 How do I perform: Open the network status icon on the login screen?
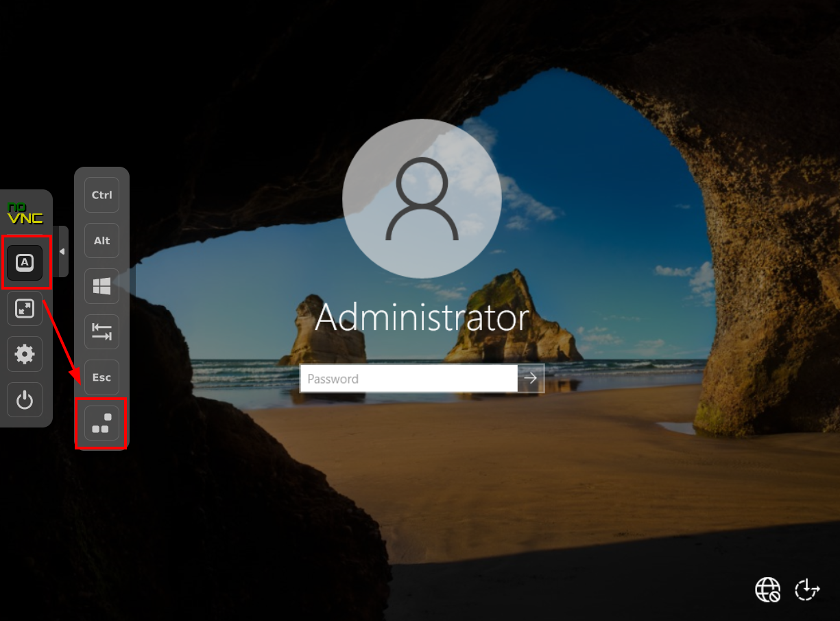click(x=767, y=589)
